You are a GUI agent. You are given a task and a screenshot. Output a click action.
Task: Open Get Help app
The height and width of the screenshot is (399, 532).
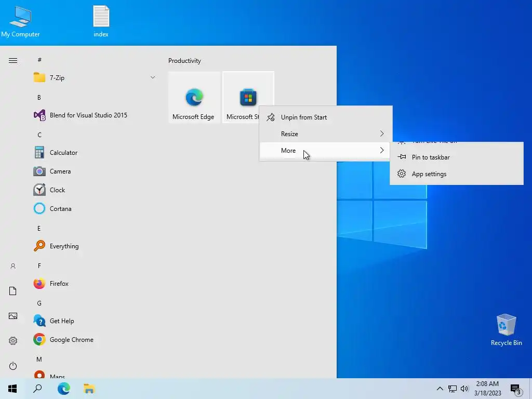[x=95, y=321]
